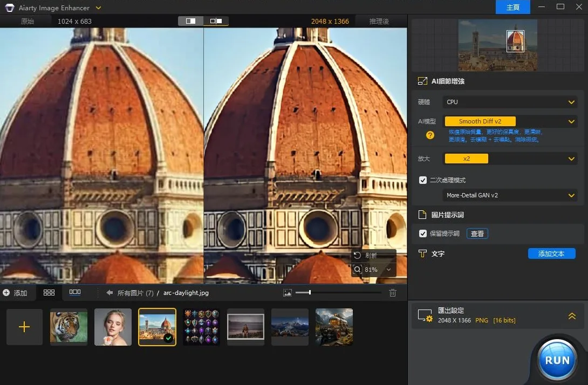Click the refresh 刷新 icon
Image resolution: width=588 pixels, height=385 pixels.
click(357, 255)
